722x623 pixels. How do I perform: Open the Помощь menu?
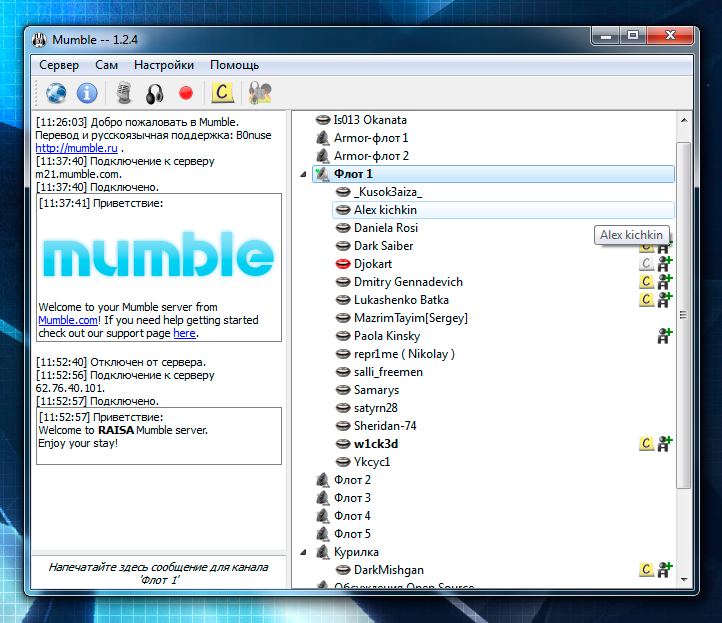pos(234,65)
